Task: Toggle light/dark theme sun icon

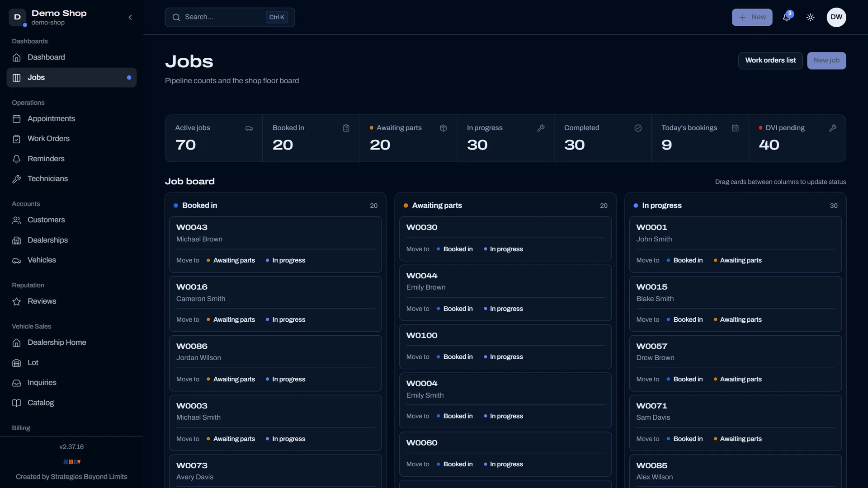Action: pos(811,17)
